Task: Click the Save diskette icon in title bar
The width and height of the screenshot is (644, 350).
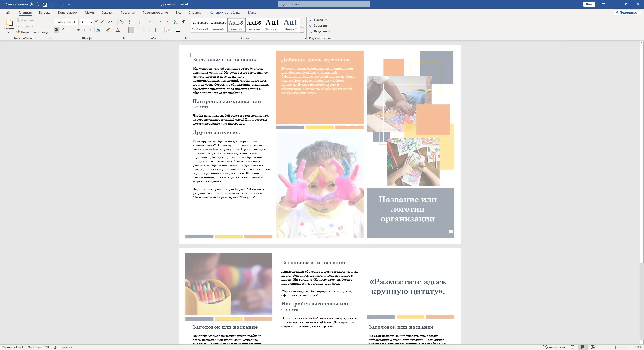Action: tap(45, 4)
